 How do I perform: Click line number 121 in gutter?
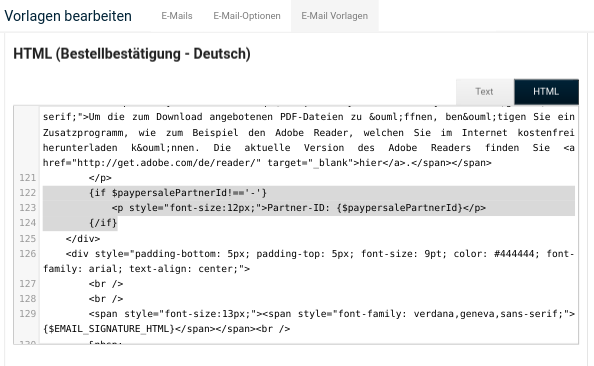(x=28, y=178)
